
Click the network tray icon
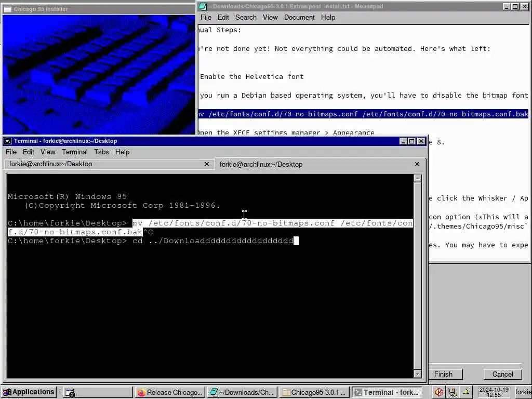(x=453, y=393)
